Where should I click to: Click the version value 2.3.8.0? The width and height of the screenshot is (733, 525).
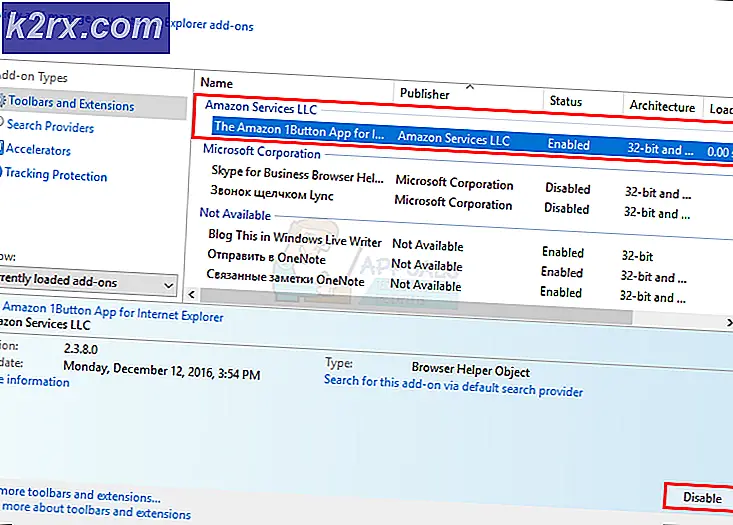[81, 349]
